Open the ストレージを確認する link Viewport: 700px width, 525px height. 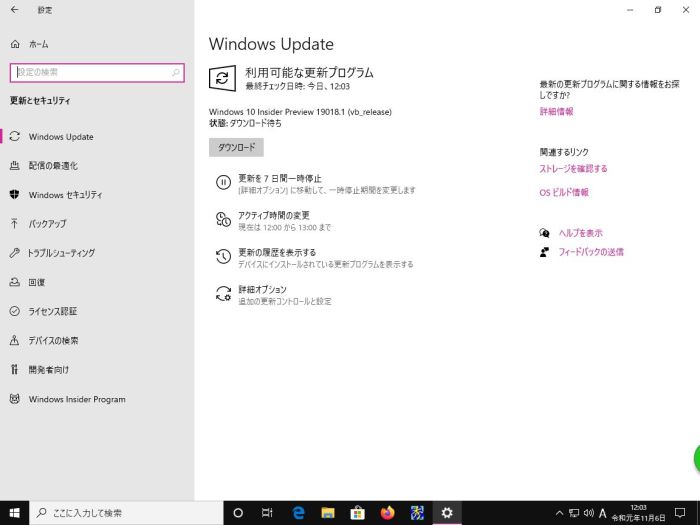point(573,169)
